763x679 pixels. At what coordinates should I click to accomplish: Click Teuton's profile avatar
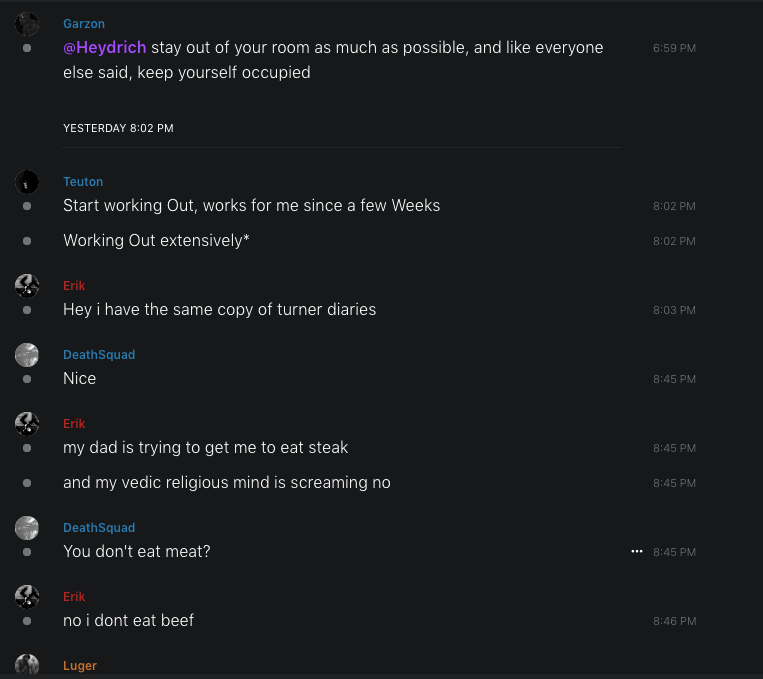coord(27,182)
